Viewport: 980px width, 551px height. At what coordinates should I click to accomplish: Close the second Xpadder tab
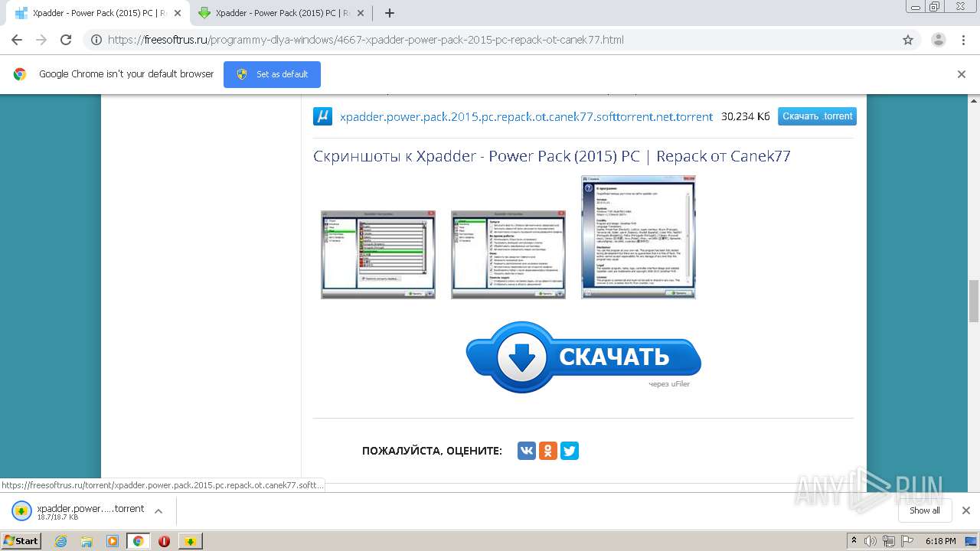(x=360, y=13)
